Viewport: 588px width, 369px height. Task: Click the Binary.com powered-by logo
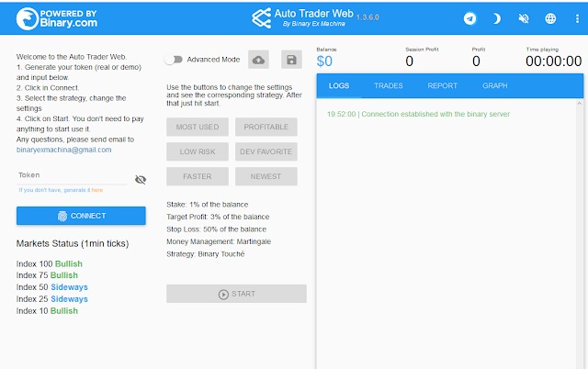57,18
